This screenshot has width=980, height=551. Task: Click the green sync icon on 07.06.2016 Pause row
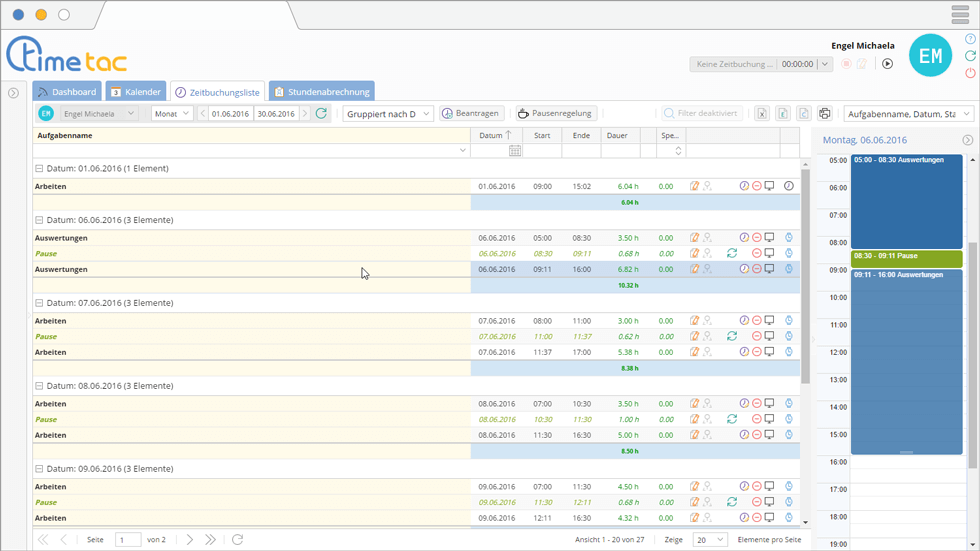click(732, 337)
